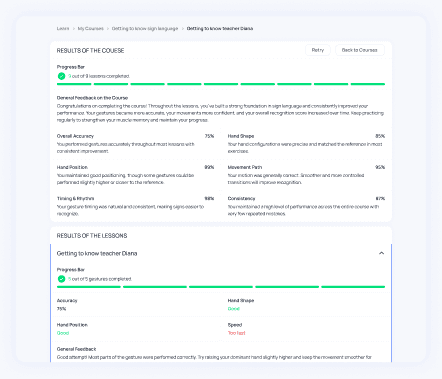This screenshot has height=379, width=442.
Task: Click the Good value under lesson Hand Position
Action: point(63,333)
